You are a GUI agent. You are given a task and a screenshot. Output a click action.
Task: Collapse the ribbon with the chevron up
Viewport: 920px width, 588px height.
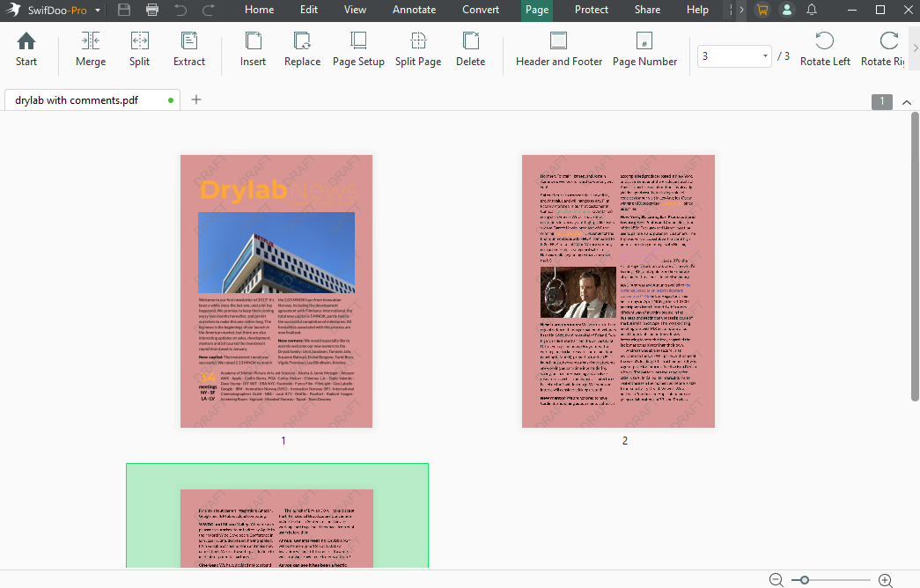point(907,102)
